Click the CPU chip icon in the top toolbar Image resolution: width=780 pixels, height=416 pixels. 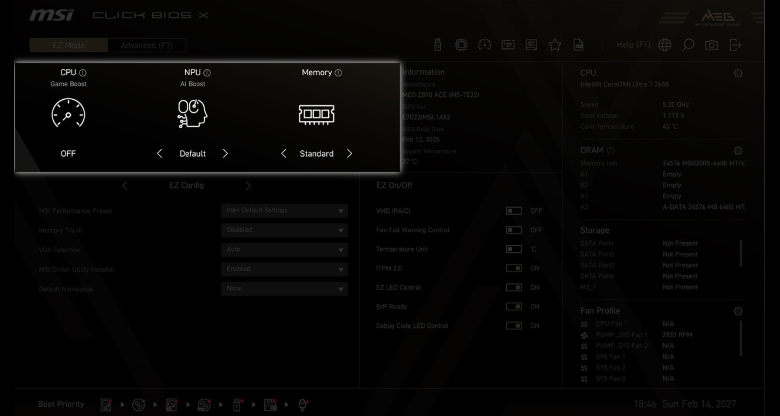coord(461,45)
